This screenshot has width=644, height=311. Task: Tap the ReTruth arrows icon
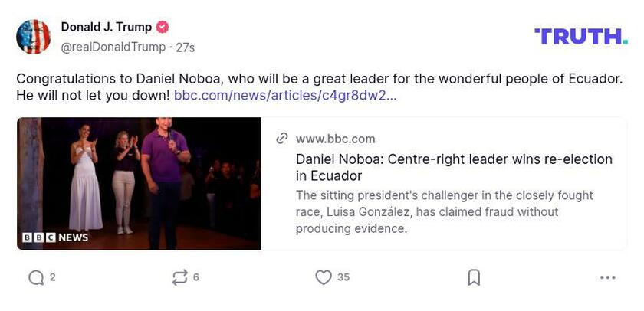tap(180, 277)
